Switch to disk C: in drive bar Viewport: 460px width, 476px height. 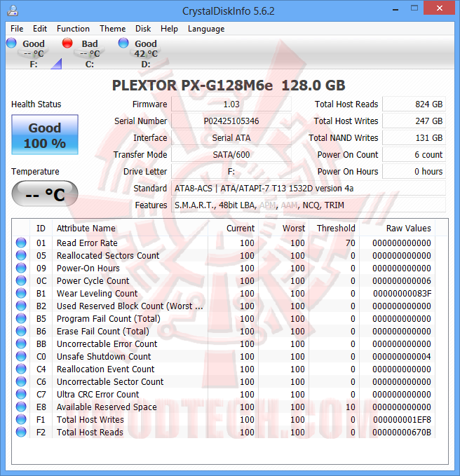90,53
